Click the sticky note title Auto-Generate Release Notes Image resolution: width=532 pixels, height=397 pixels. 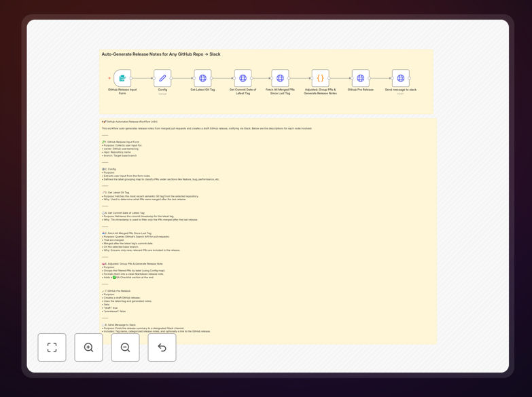coord(161,54)
